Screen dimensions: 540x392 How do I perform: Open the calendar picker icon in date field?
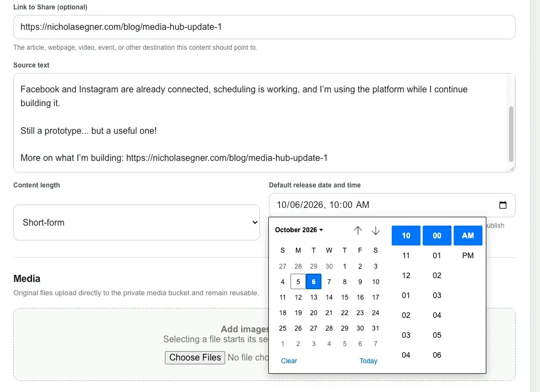[x=502, y=205]
